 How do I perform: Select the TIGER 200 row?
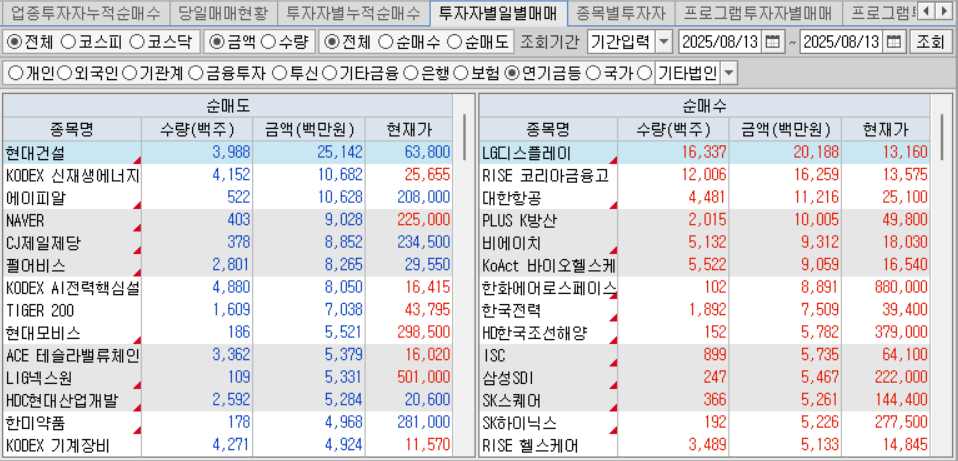point(228,311)
